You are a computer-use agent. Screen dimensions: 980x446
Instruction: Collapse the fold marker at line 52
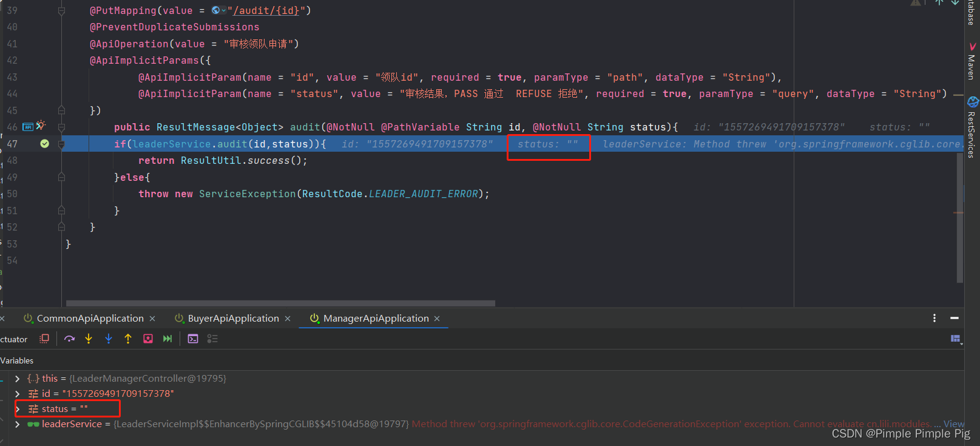pyautogui.click(x=61, y=227)
